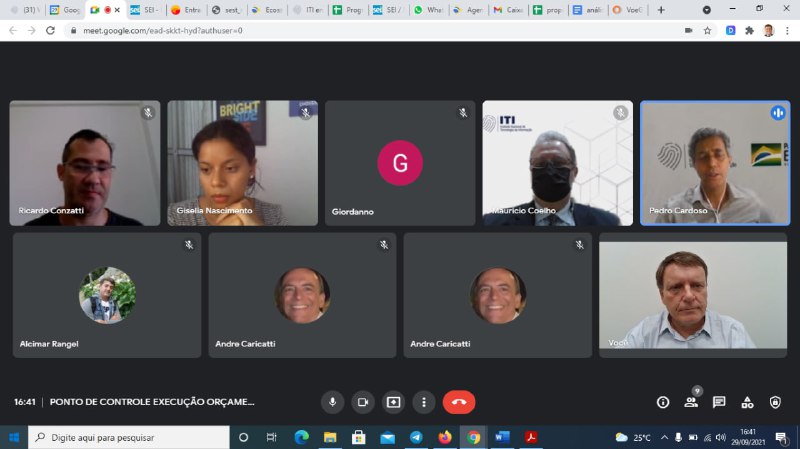
Task: Switch to the WhatsApp browser tab
Action: click(430, 10)
